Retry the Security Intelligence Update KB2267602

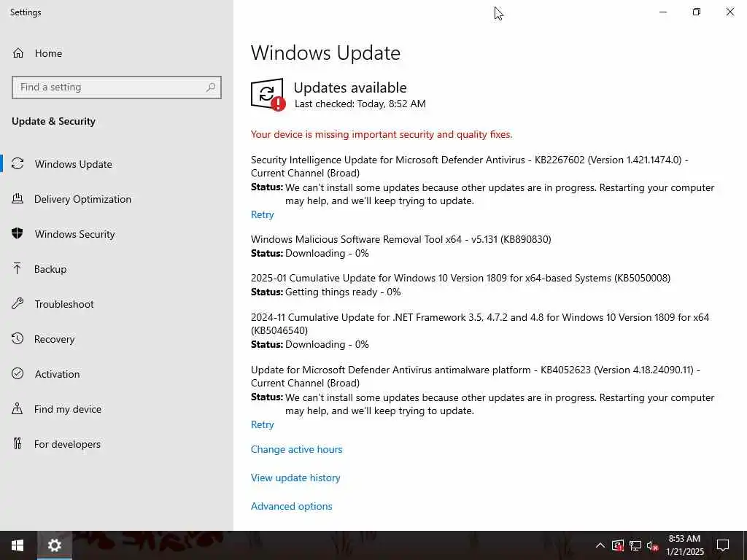pyautogui.click(x=262, y=214)
